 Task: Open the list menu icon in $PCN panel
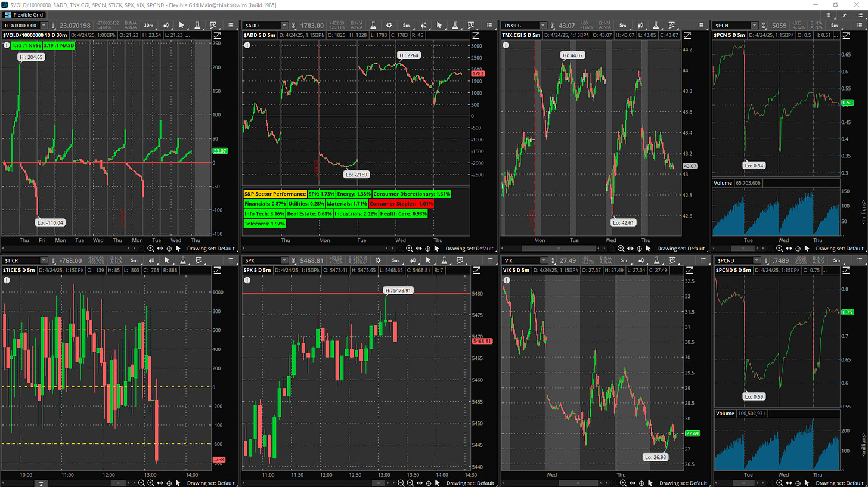click(x=859, y=26)
